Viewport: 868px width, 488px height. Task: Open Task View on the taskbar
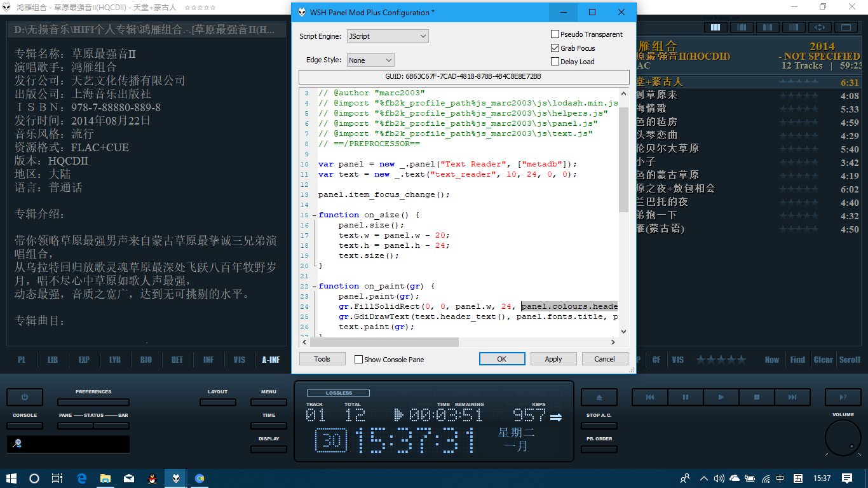click(x=57, y=478)
